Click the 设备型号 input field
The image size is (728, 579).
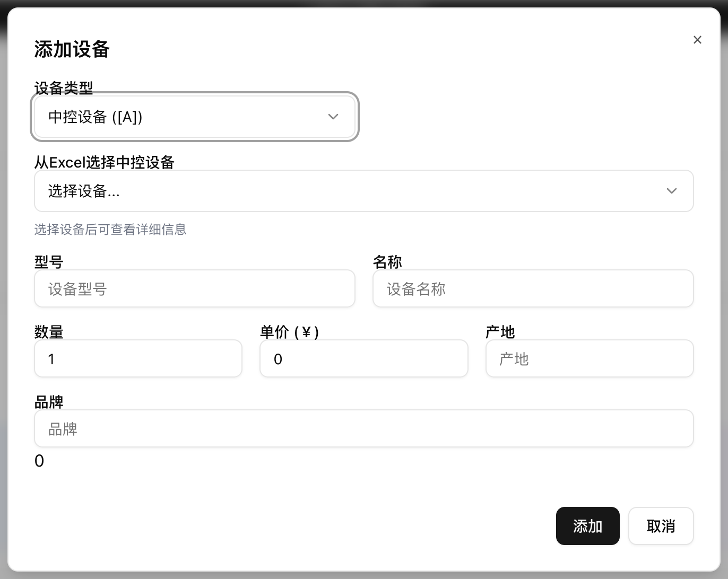[194, 288]
